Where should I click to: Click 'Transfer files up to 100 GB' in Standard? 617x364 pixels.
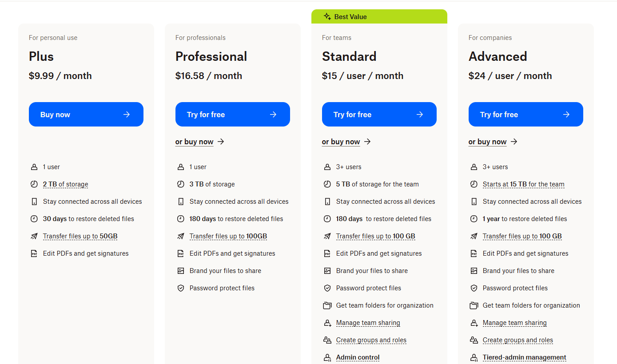(376, 236)
